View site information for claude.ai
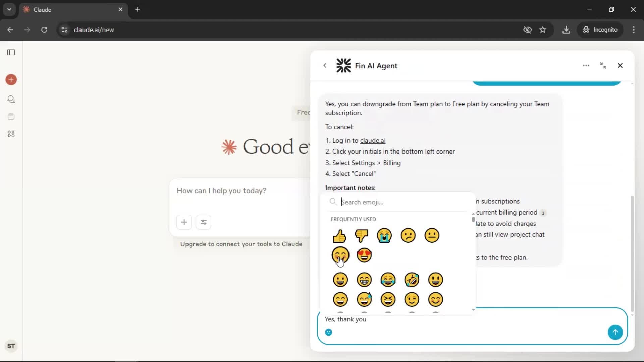Viewport: 644px width, 362px height. tap(64, 30)
